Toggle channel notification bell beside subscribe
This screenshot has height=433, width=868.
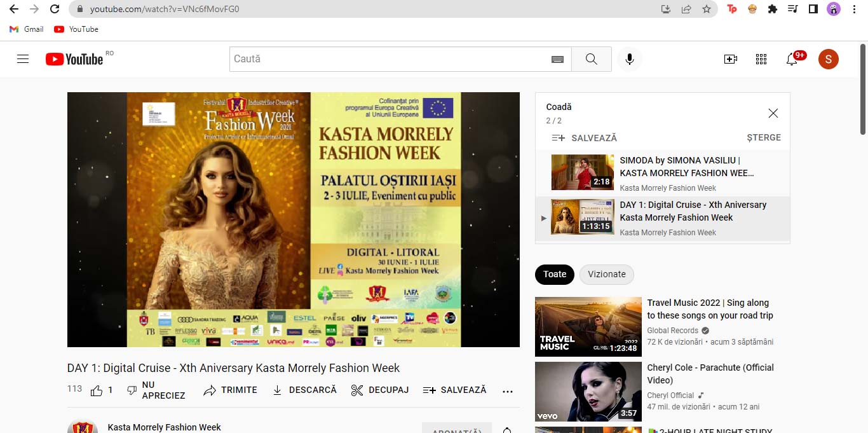point(507,429)
